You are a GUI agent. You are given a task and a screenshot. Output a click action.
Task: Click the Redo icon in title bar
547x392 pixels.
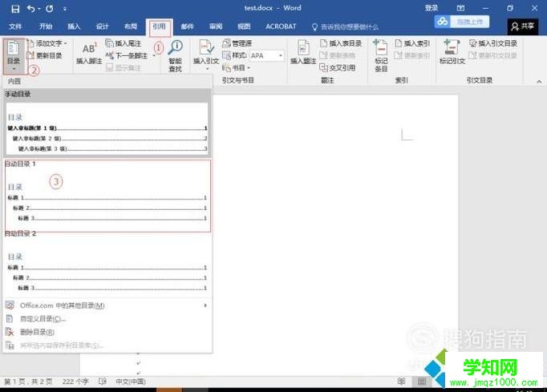click(x=50, y=9)
